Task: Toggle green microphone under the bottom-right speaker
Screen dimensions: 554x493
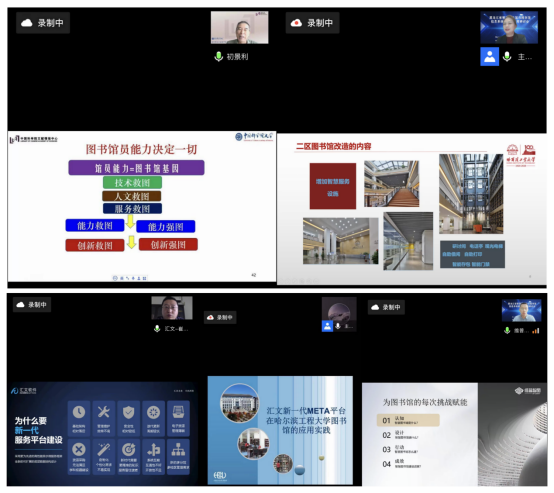Action: 507,330
